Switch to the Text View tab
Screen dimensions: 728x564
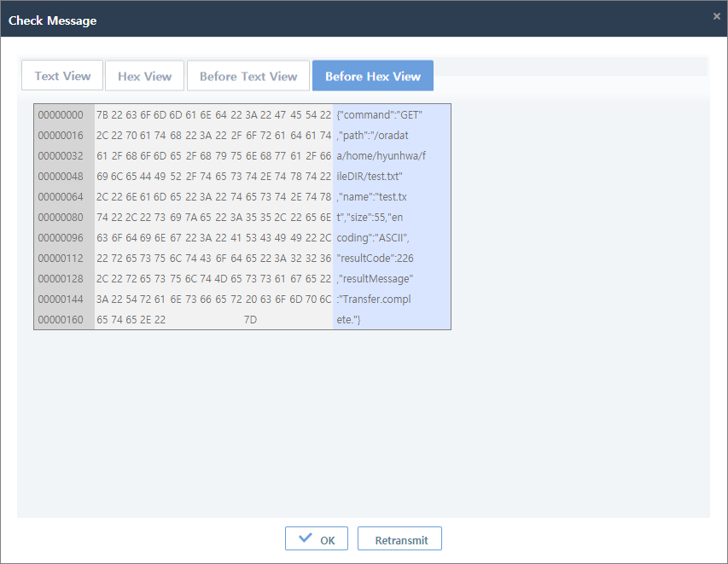pos(62,76)
